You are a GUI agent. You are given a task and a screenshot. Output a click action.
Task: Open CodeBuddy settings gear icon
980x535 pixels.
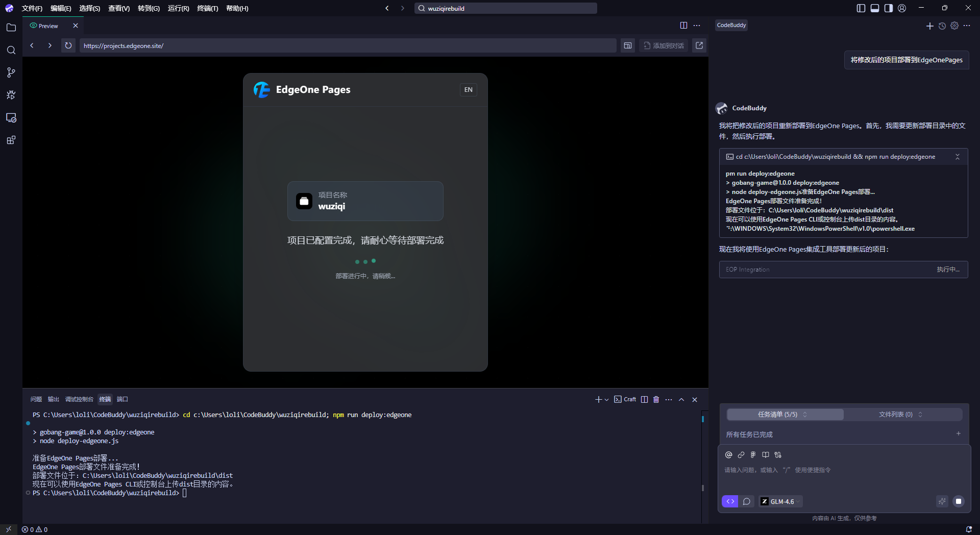[x=954, y=26]
